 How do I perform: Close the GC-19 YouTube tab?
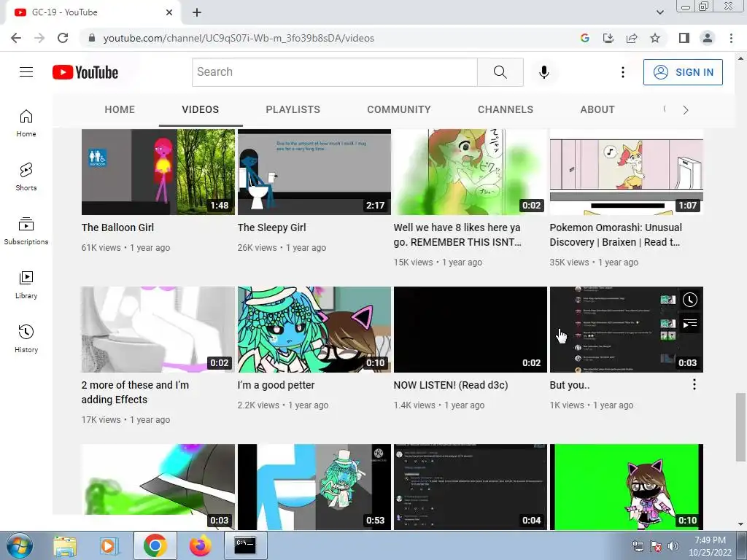169,12
